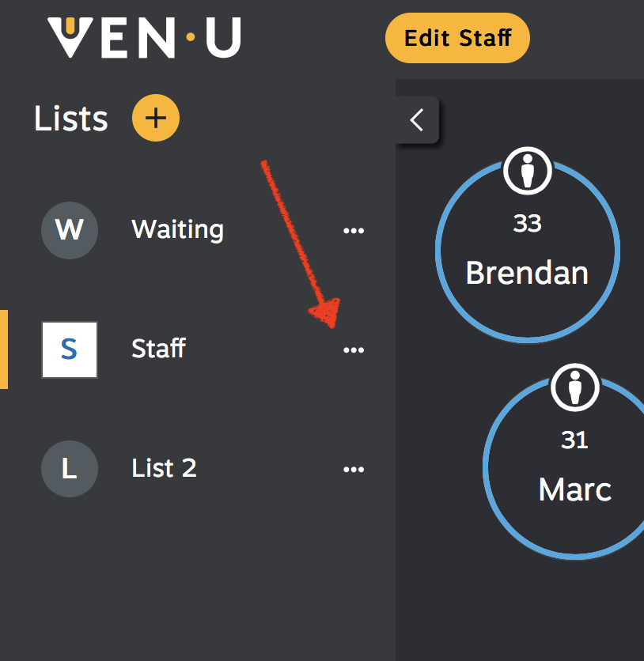Viewport: 644px width, 661px height.
Task: Click the yellow plus icon beside Lists
Action: 156,118
